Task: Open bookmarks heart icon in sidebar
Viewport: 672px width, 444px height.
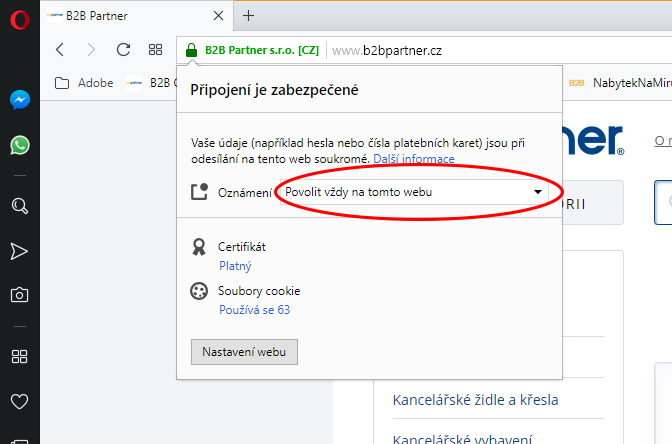Action: tap(19, 402)
